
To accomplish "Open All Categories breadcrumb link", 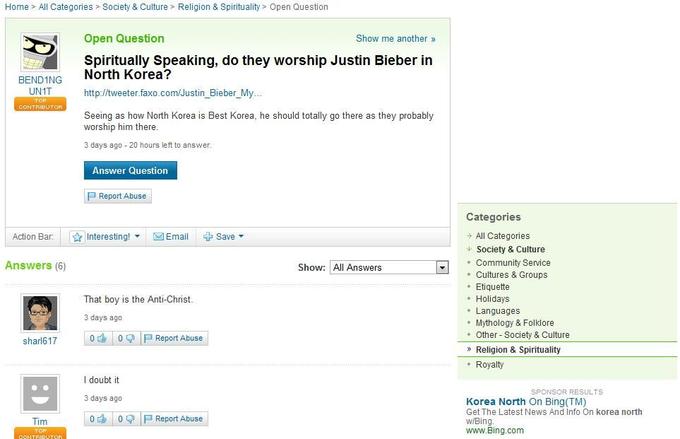I will 65,7.
